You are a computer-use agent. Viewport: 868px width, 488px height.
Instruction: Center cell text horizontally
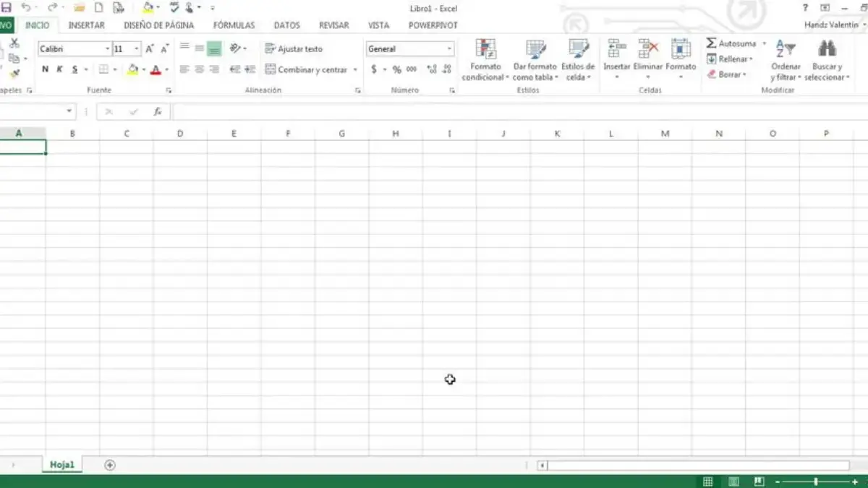pyautogui.click(x=199, y=69)
